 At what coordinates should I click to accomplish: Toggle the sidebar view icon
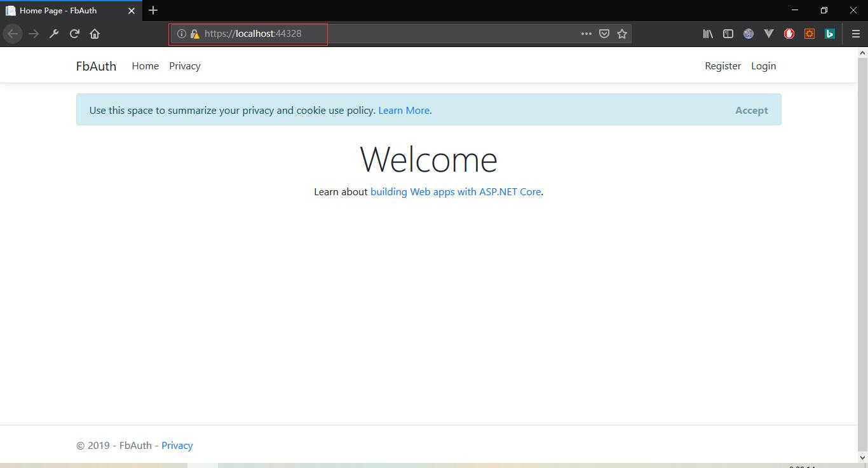pyautogui.click(x=728, y=34)
